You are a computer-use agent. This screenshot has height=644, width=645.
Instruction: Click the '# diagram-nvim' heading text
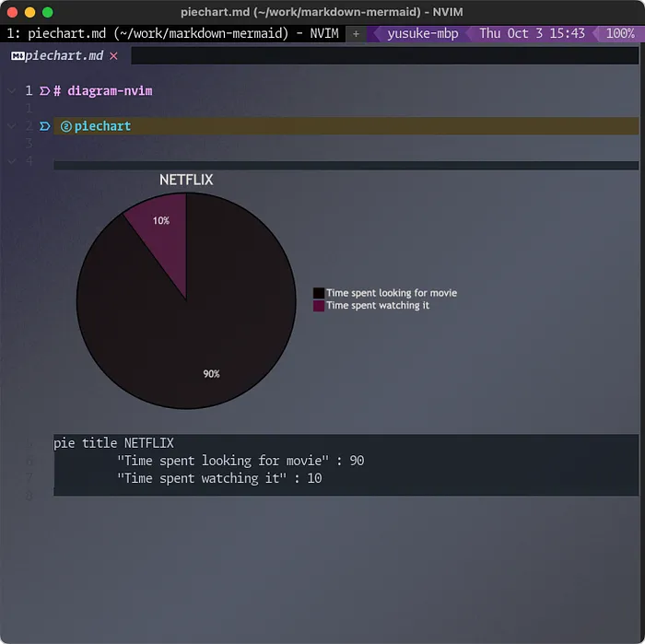pos(103,91)
